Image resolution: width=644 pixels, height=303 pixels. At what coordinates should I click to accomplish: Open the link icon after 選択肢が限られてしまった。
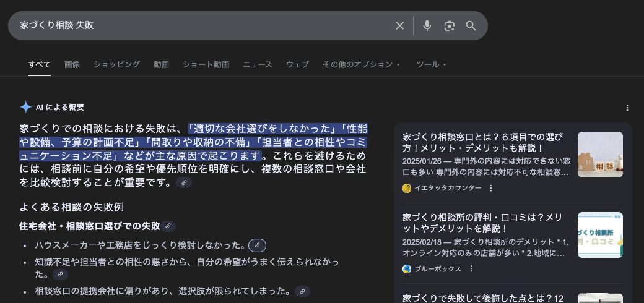(302, 291)
